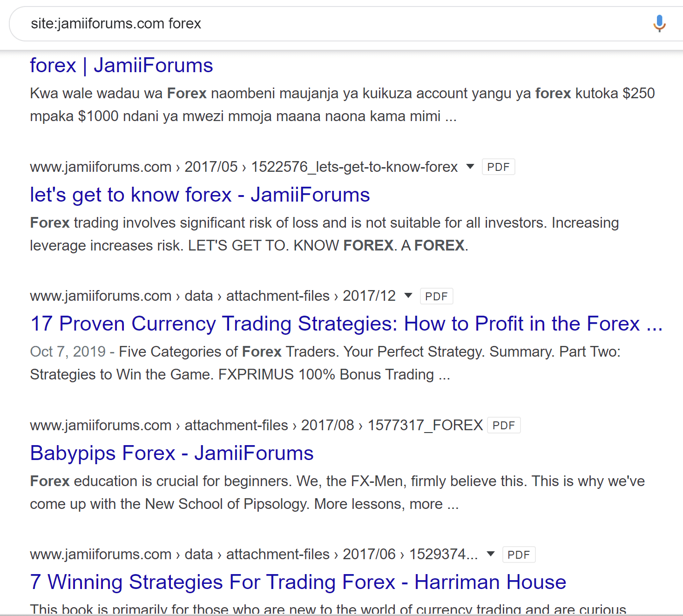Click snippet beginning 'Kwa wale wadau wa Forex'

pos(342,104)
